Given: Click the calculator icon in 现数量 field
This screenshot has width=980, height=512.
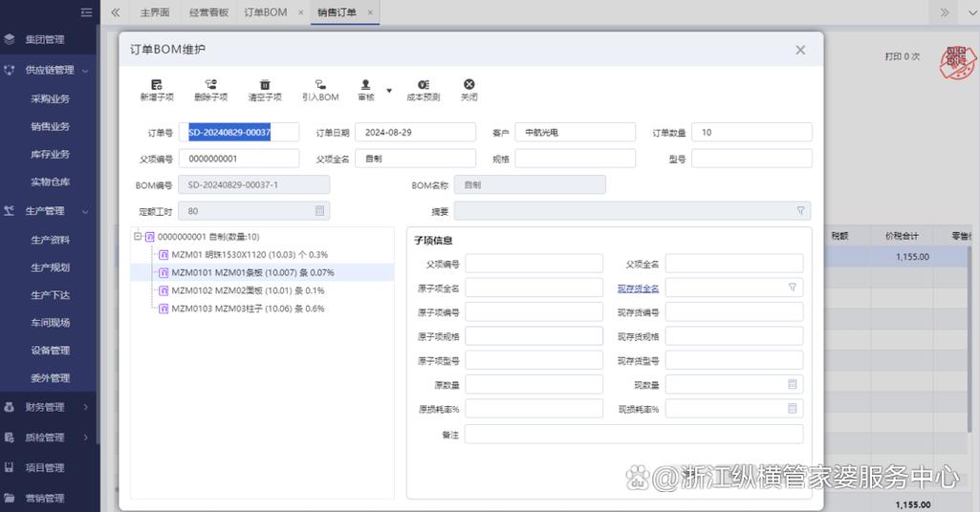Looking at the screenshot, I should [x=792, y=385].
